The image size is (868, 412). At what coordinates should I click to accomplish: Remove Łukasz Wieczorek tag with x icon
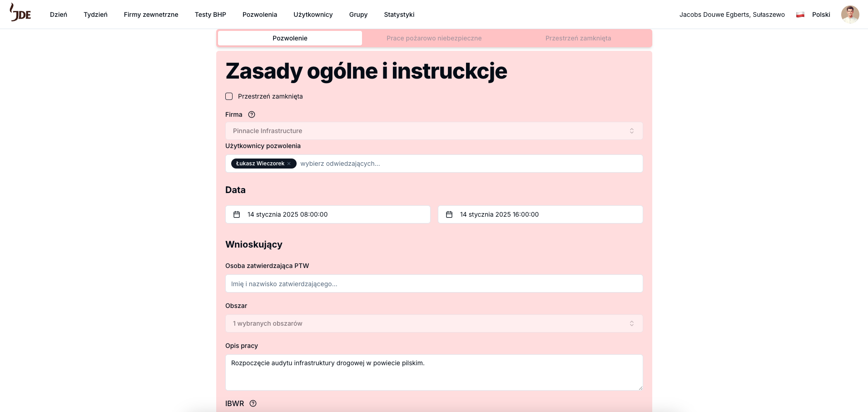point(289,164)
